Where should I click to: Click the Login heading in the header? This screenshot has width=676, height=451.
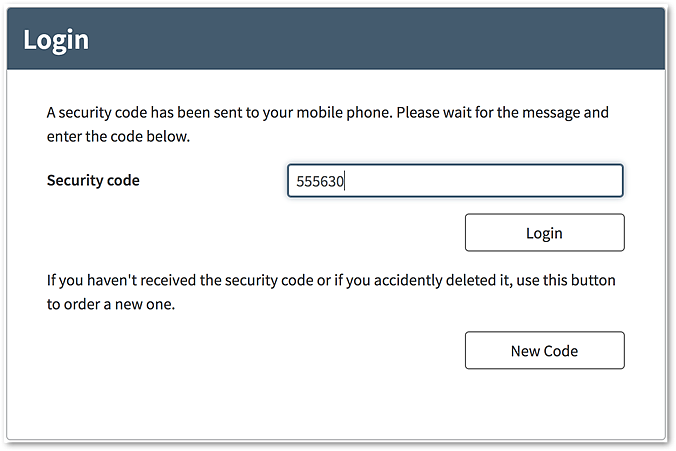coord(56,40)
